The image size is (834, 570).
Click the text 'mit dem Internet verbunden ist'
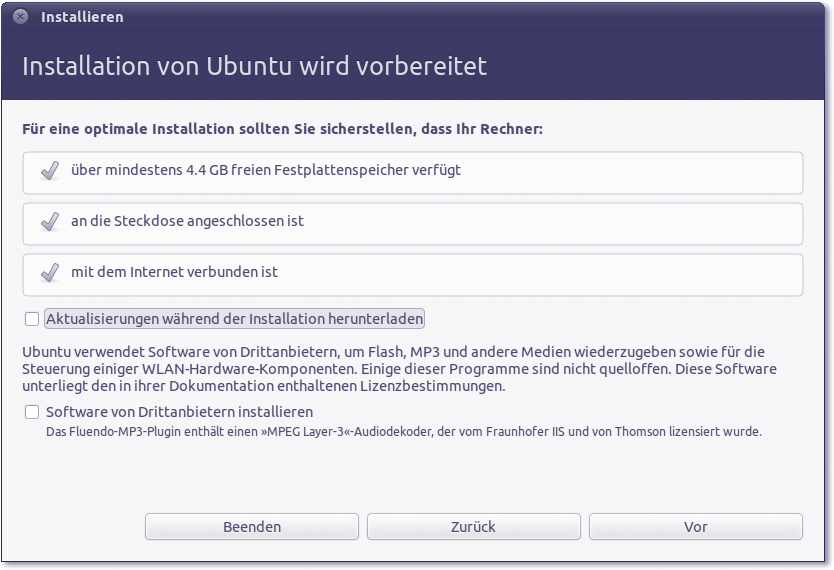(x=174, y=272)
